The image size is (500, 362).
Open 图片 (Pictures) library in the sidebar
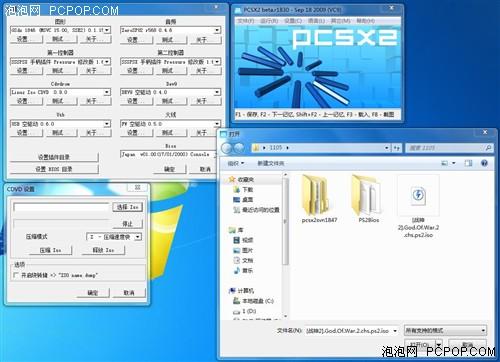[x=243, y=250]
